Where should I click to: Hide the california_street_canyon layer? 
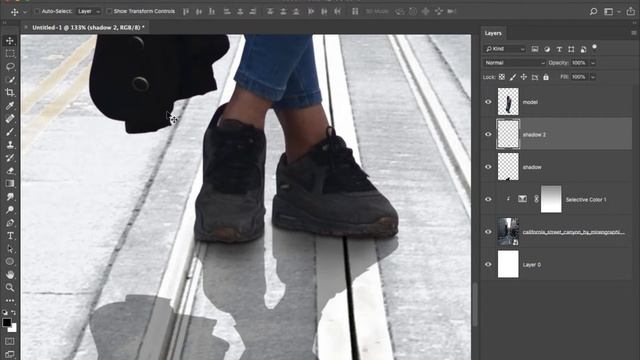pyautogui.click(x=488, y=231)
